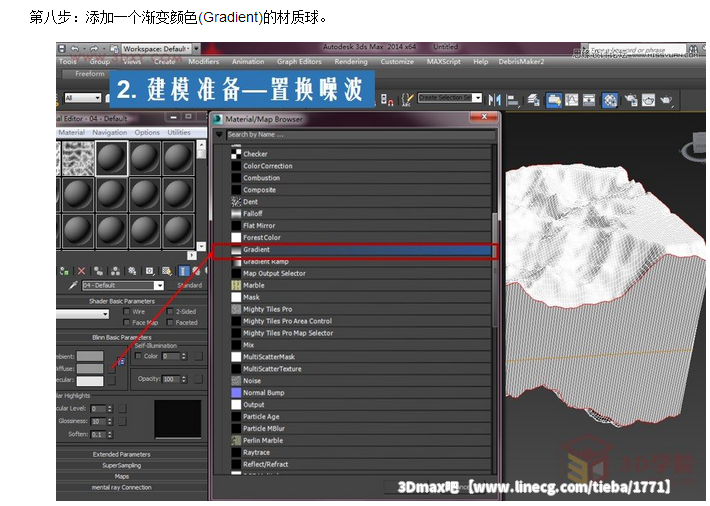Open the All selection filter dropdown
Screen dimensions: 710x506
tap(82, 98)
